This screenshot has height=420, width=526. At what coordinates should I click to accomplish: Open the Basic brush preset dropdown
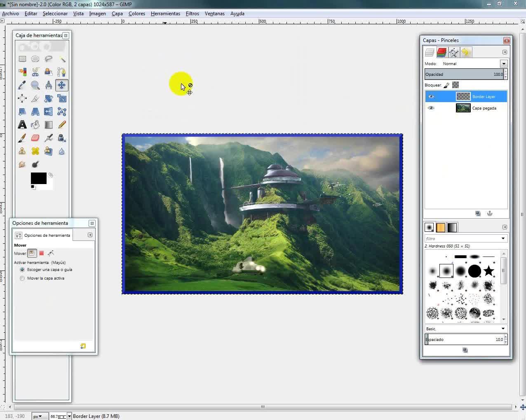click(x=503, y=329)
